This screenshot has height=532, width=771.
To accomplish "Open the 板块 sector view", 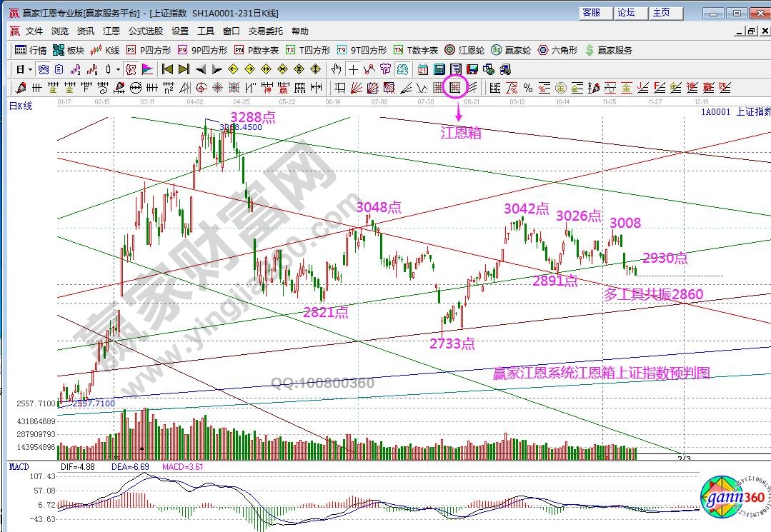I will [x=69, y=50].
